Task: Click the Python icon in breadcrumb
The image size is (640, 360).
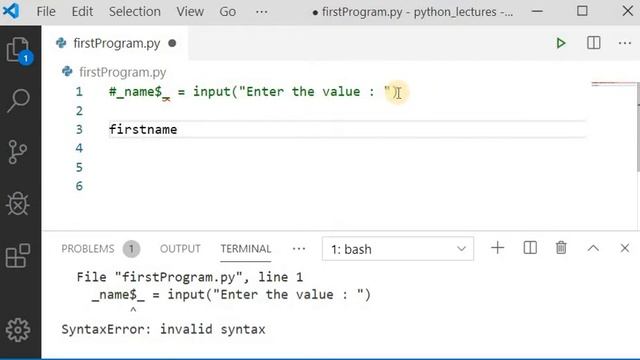Action: (x=67, y=72)
